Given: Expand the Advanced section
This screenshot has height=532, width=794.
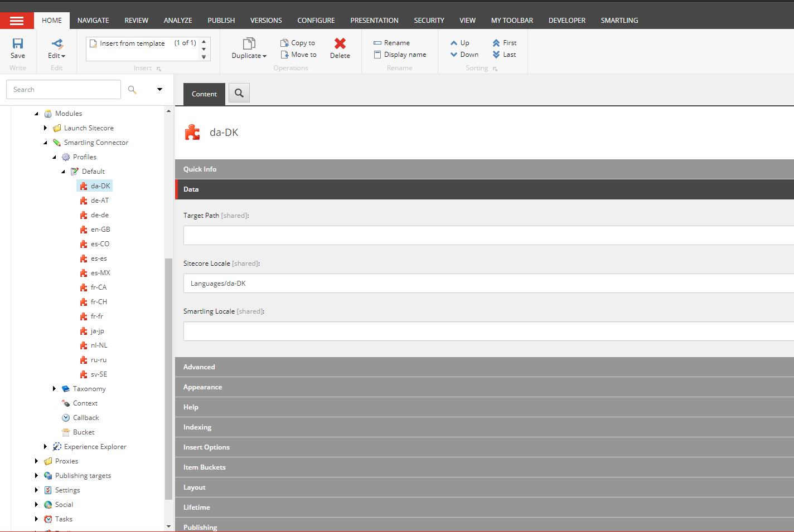Looking at the screenshot, I should coord(485,367).
